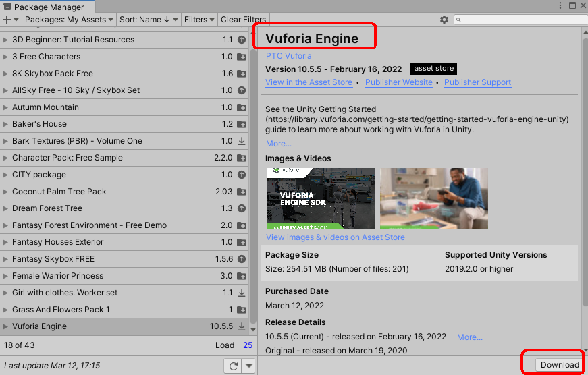Select the CITY package row
588x375 pixels.
point(125,175)
